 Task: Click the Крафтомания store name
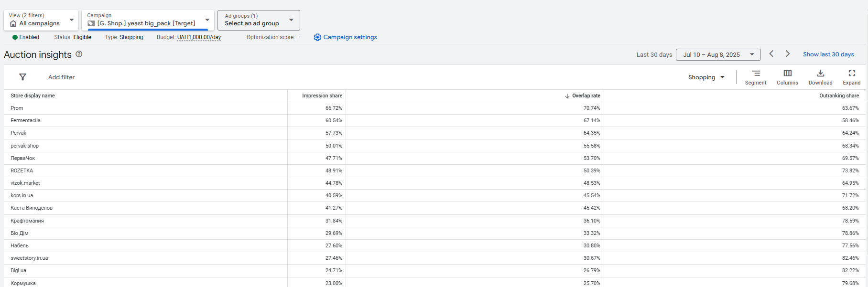pos(27,221)
